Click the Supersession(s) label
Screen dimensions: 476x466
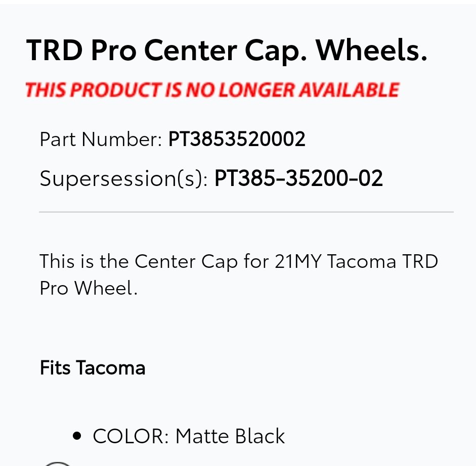pyautogui.click(x=123, y=179)
